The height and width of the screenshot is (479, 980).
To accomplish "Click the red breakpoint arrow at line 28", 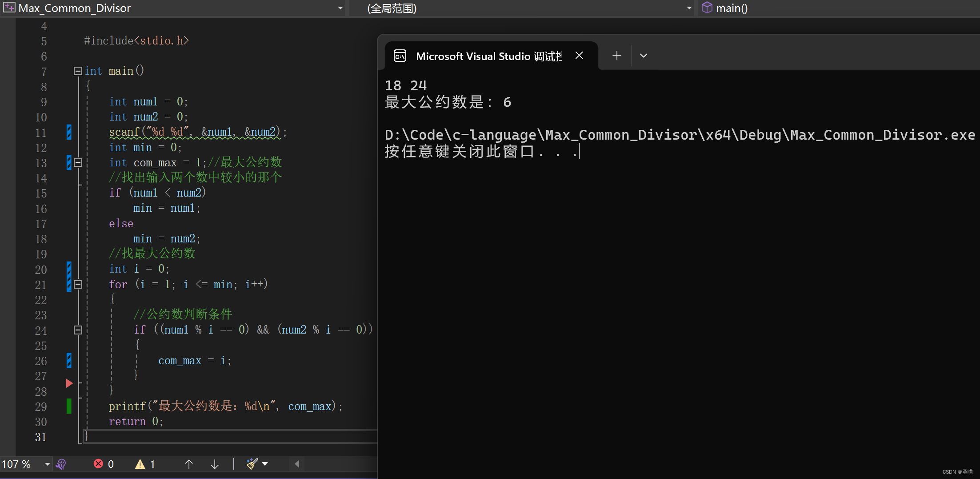I will click(x=69, y=383).
